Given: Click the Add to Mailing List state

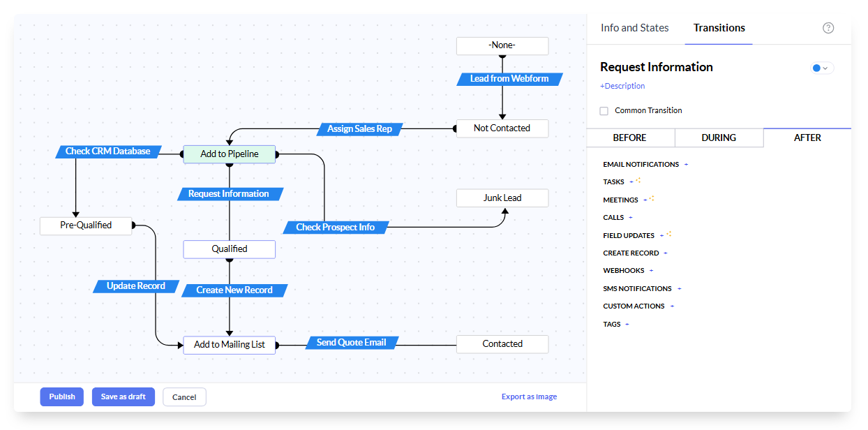Looking at the screenshot, I should pos(230,345).
